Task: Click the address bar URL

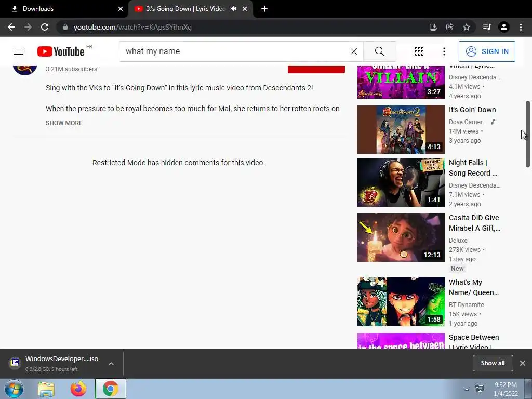Action: (132, 27)
